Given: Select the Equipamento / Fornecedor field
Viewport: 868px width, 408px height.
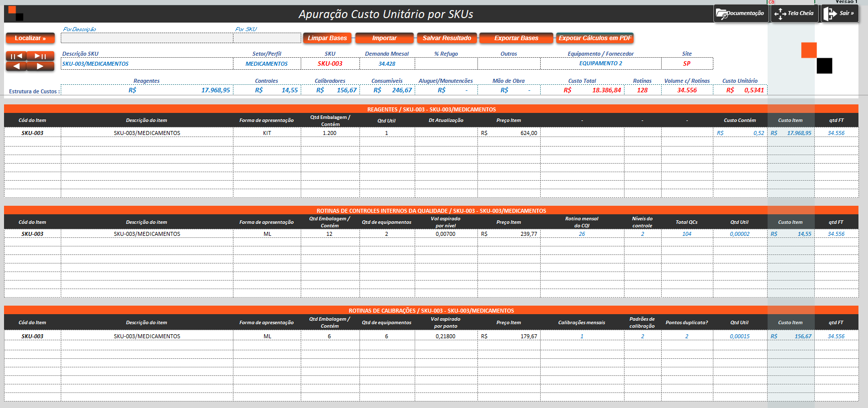Looking at the screenshot, I should click(600, 64).
